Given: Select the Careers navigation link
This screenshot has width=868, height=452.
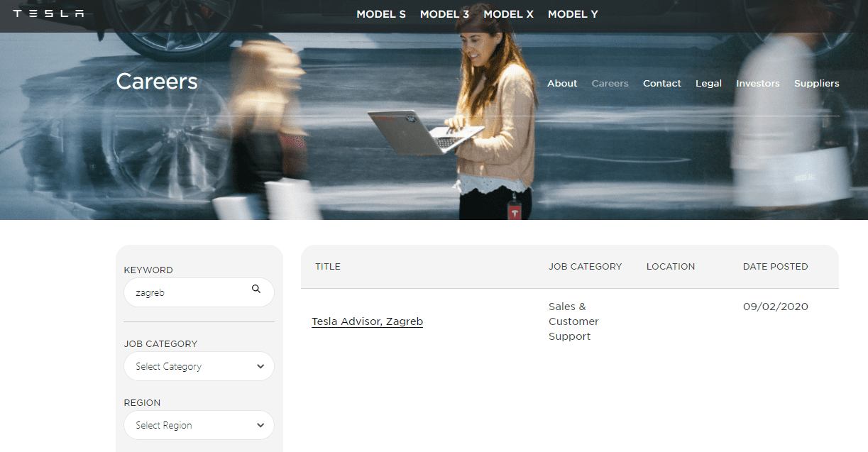Looking at the screenshot, I should 610,83.
